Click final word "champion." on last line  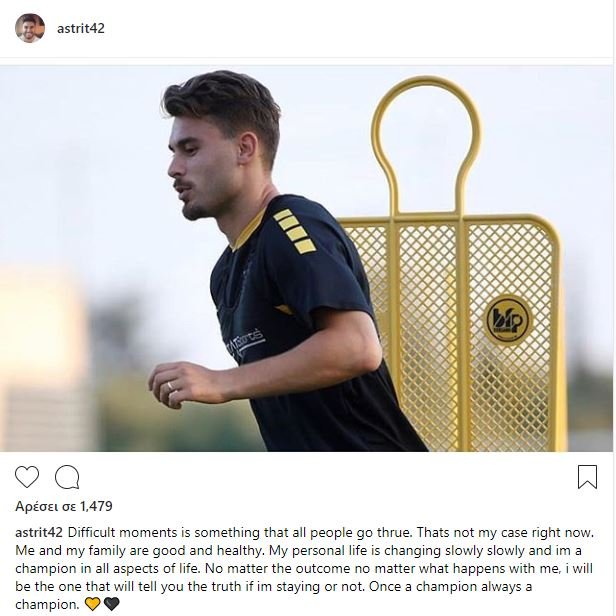[47, 604]
